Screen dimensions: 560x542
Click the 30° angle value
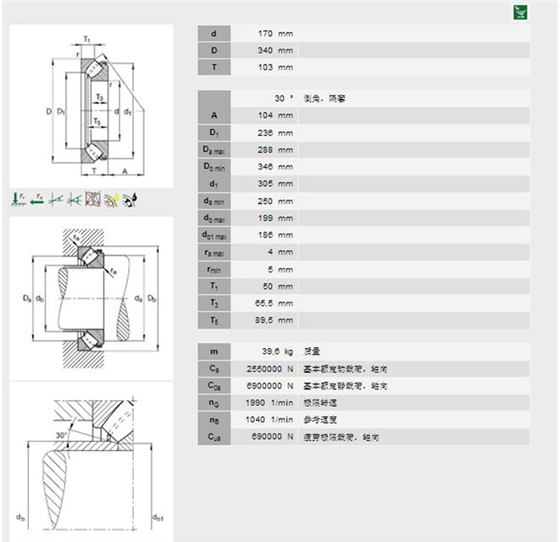pyautogui.click(x=284, y=98)
